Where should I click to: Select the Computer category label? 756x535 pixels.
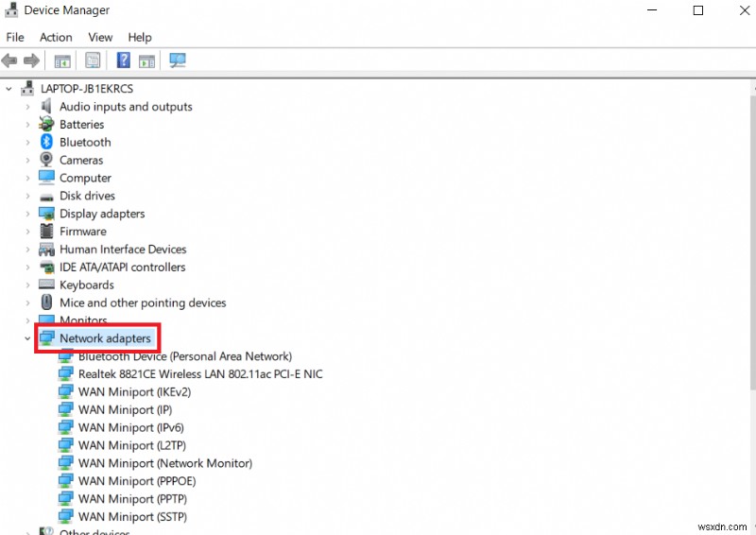click(85, 178)
